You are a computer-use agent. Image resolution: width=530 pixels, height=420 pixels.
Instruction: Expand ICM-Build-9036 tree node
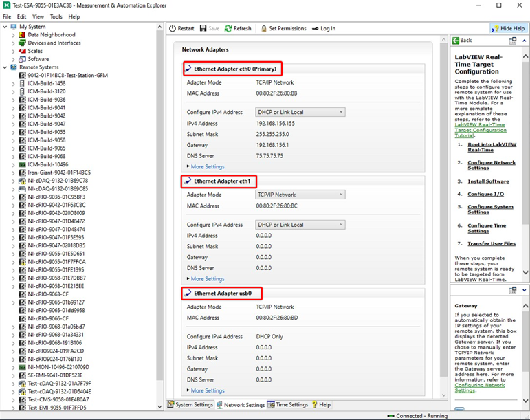click(13, 100)
